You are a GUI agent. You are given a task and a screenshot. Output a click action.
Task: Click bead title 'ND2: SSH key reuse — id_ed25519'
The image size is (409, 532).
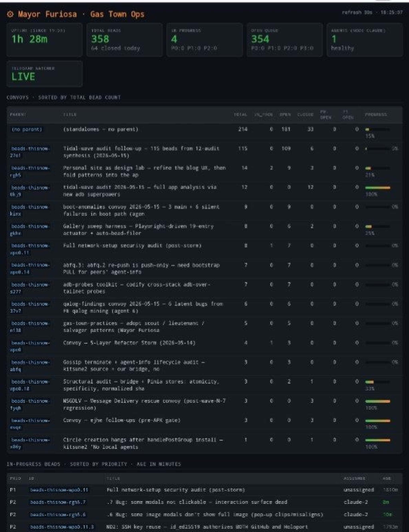[x=207, y=527]
